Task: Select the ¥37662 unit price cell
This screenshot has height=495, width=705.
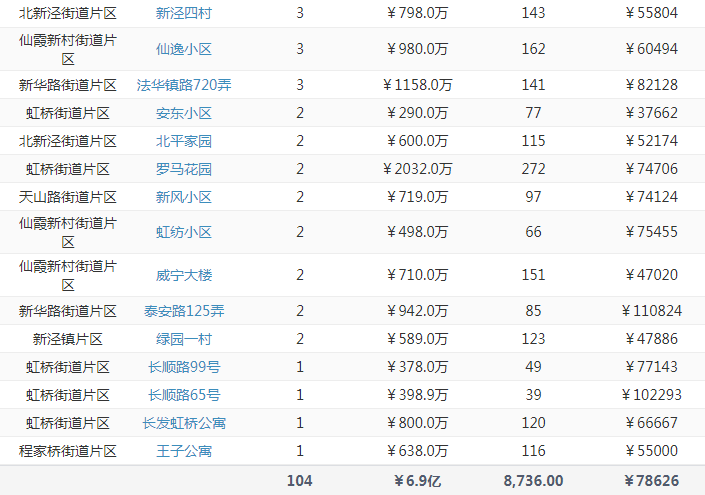Action: 651,113
